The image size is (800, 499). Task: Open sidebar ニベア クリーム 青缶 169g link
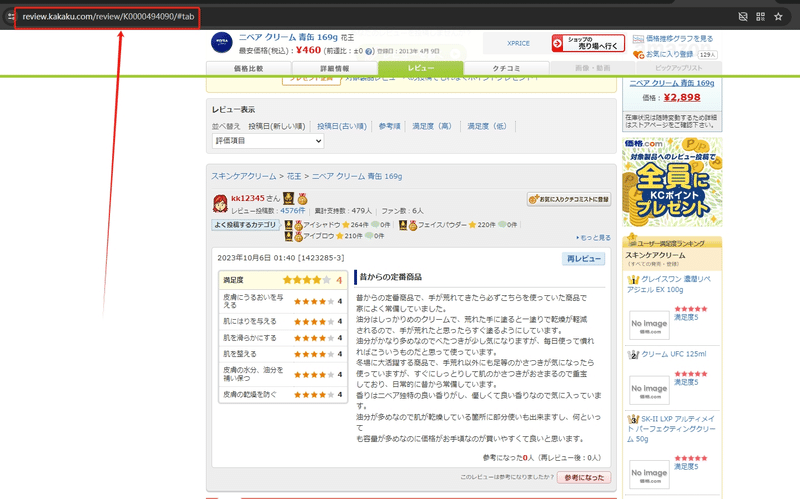671,83
